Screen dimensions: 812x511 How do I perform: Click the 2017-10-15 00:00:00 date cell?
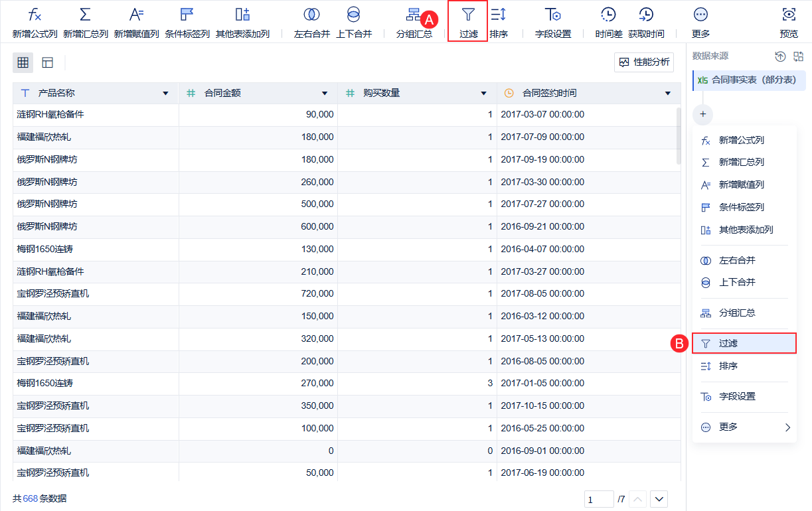588,406
